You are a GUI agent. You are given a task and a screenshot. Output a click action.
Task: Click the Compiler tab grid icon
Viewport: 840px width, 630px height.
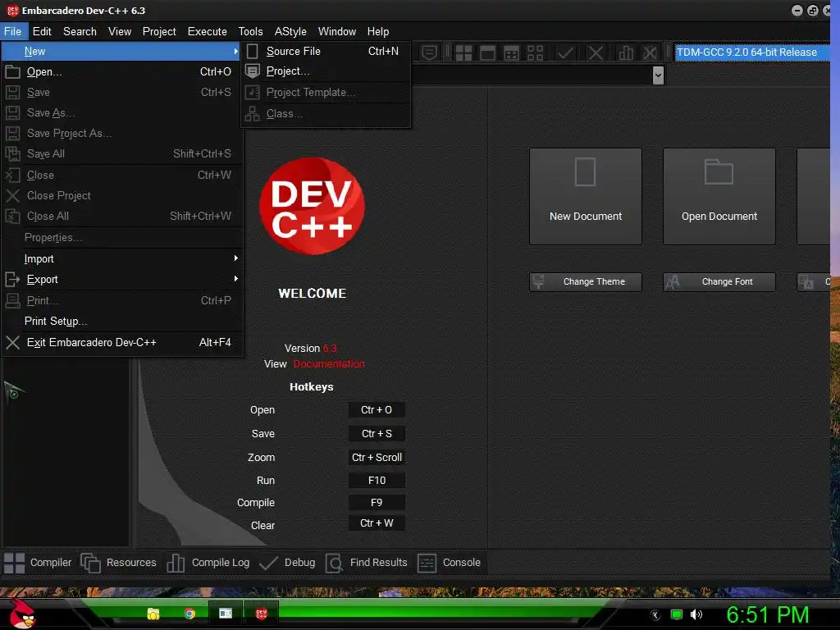tap(15, 563)
